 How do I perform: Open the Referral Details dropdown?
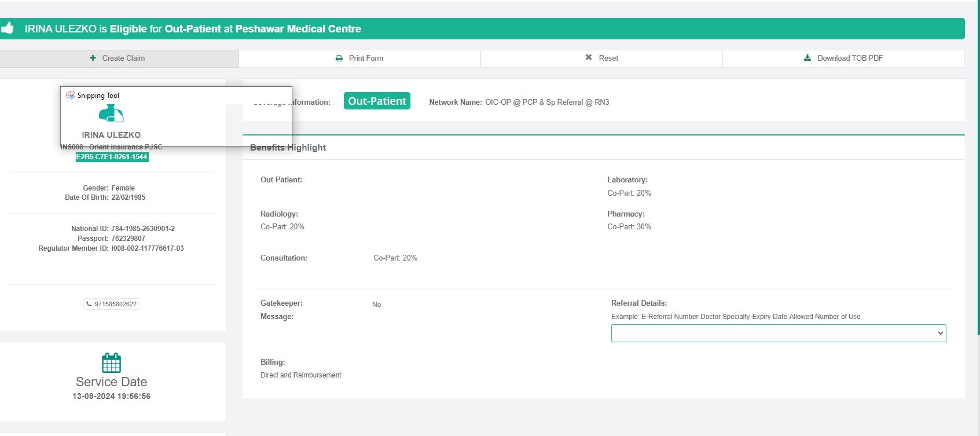click(x=778, y=333)
